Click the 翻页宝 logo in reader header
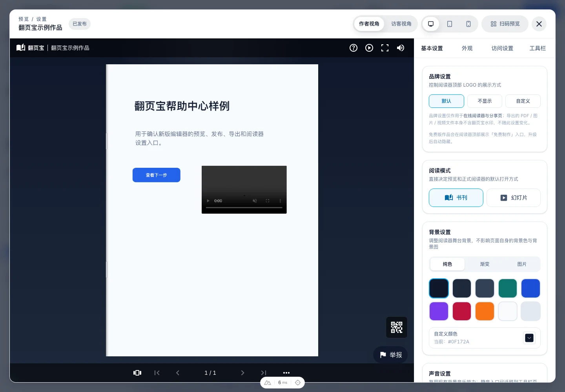 (x=30, y=48)
